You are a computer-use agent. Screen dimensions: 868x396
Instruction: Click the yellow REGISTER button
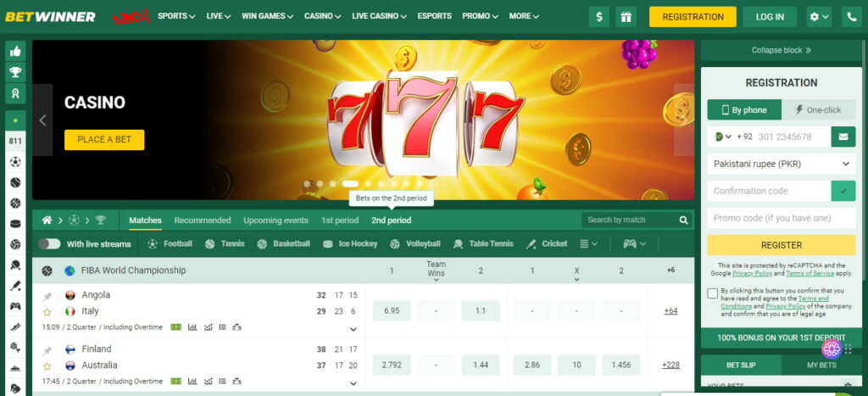pos(781,245)
